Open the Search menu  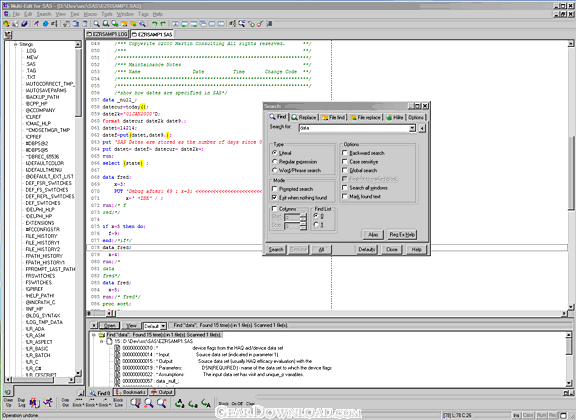tap(44, 14)
